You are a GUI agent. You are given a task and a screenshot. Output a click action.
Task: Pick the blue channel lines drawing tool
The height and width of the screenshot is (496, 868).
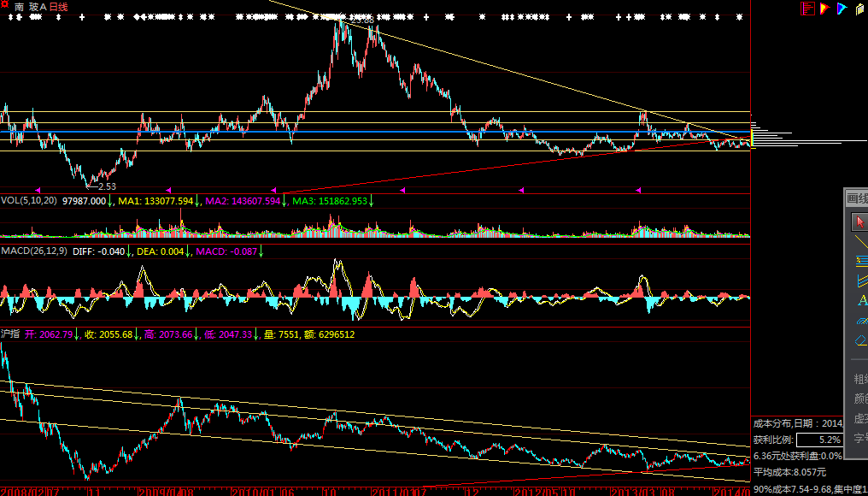pos(860,280)
